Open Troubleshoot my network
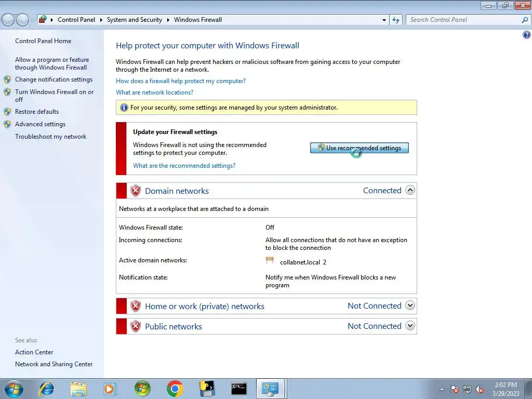This screenshot has width=532, height=399. point(50,137)
